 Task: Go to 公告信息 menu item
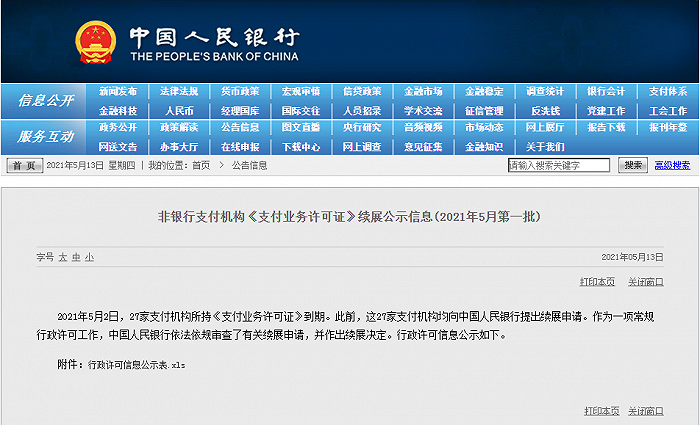tap(240, 128)
